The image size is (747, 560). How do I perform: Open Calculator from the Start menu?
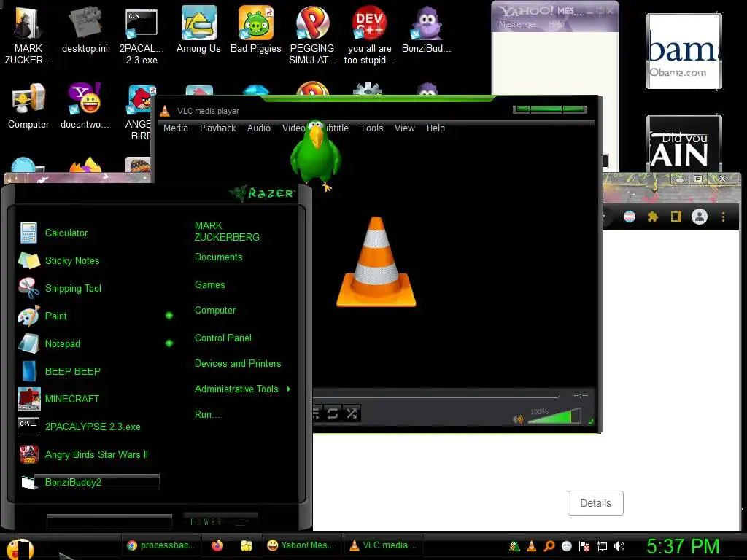tap(66, 233)
